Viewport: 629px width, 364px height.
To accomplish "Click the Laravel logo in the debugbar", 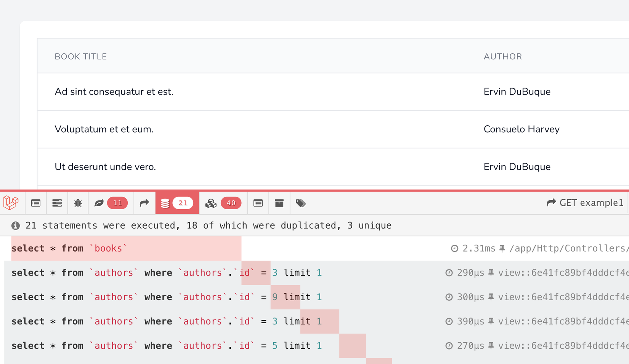I will point(11,203).
